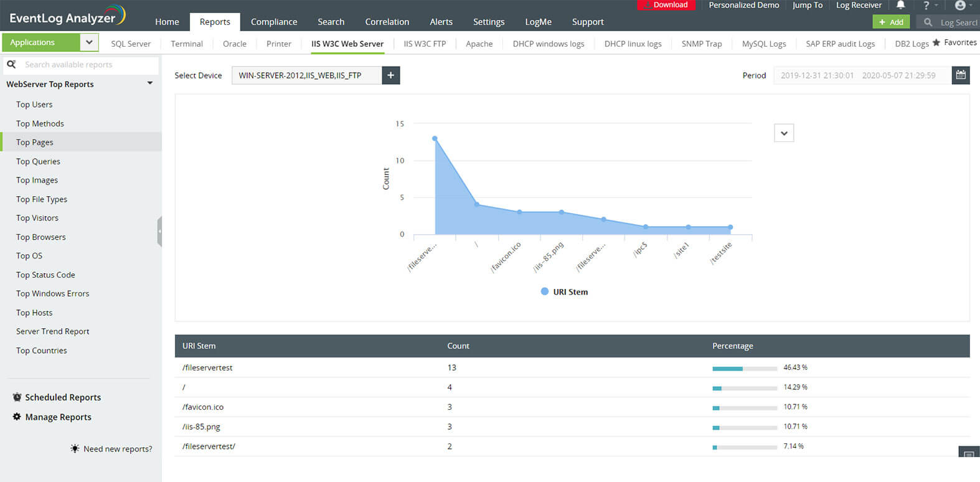
Task: Click the Scheduled Reports clock icon
Action: 17,397
